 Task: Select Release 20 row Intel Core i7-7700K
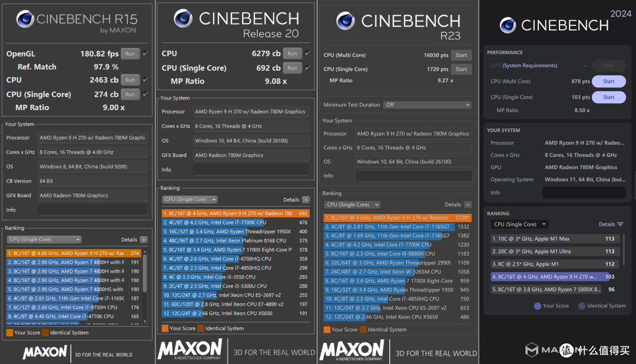click(x=235, y=223)
